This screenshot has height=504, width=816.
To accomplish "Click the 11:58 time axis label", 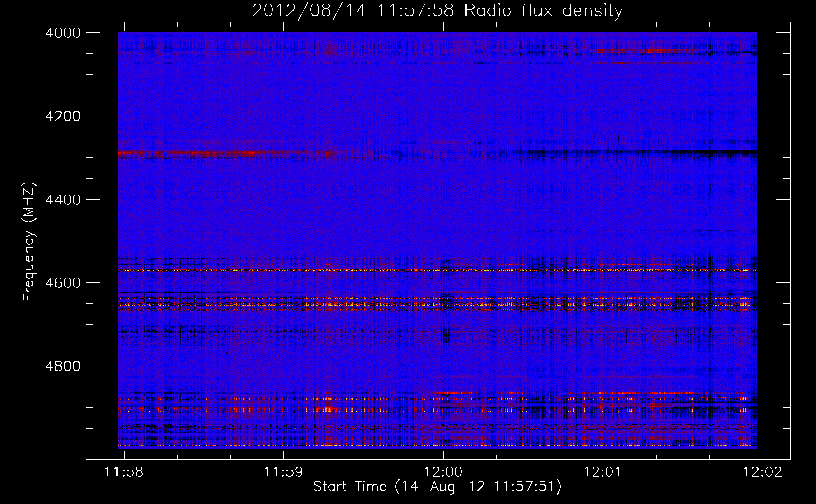I will tap(124, 472).
